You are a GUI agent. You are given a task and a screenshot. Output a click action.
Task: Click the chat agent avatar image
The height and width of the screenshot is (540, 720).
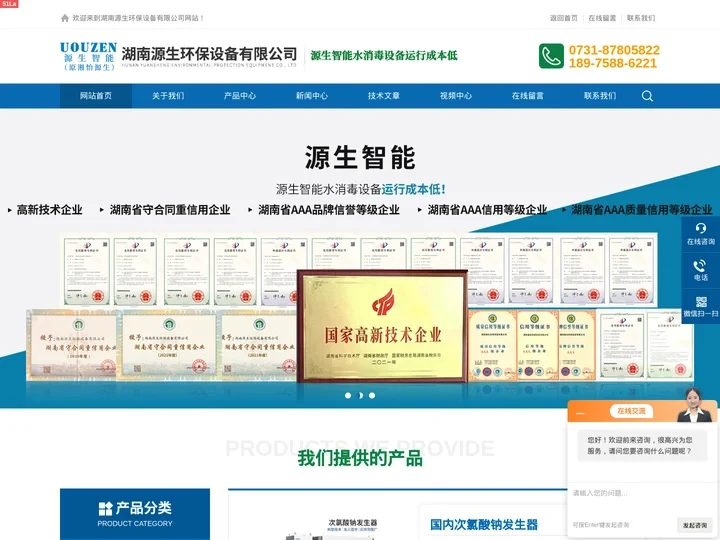point(694,405)
